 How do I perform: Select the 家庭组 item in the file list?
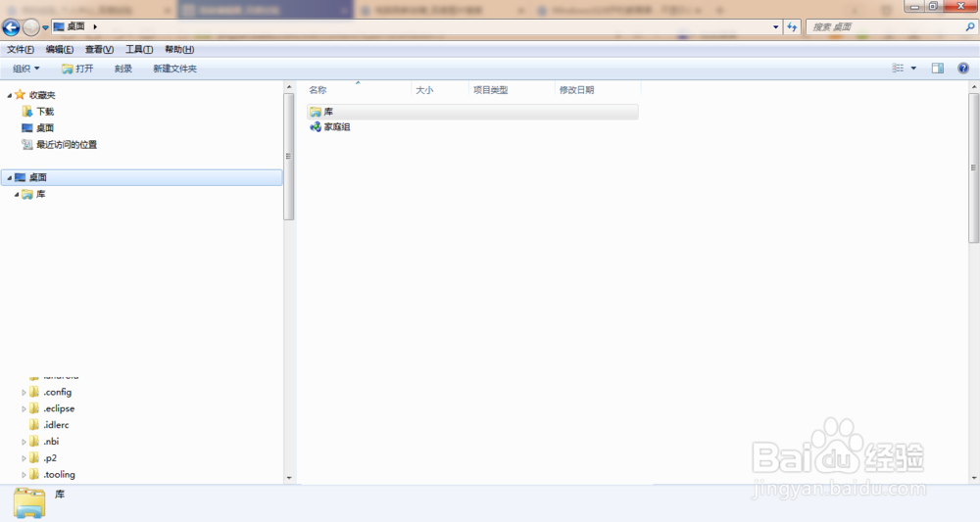click(x=337, y=126)
